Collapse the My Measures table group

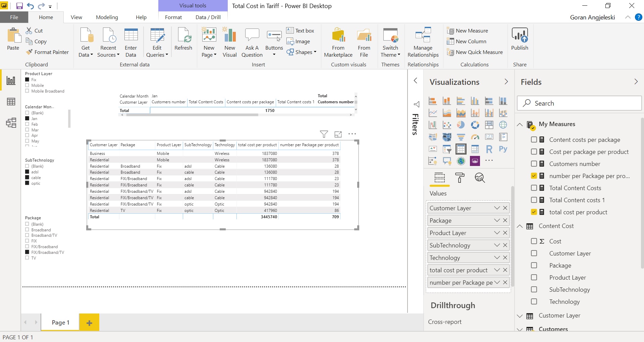tap(520, 124)
